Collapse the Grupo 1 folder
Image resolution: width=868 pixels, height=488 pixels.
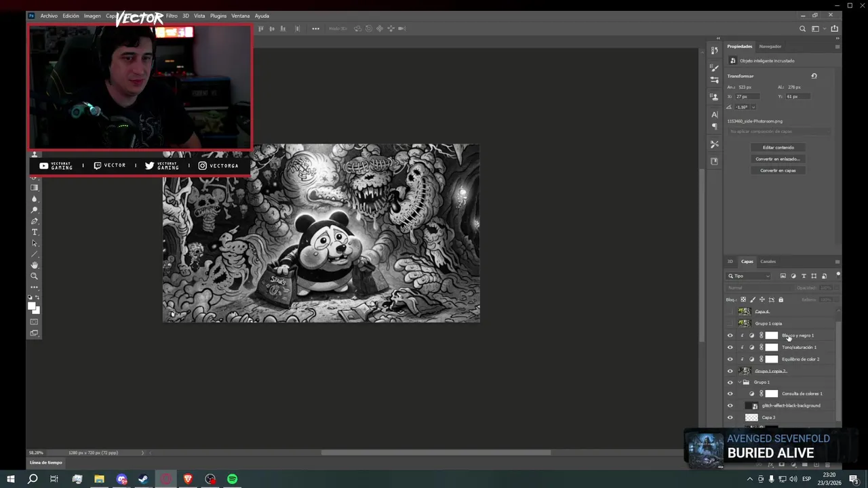pyautogui.click(x=739, y=382)
